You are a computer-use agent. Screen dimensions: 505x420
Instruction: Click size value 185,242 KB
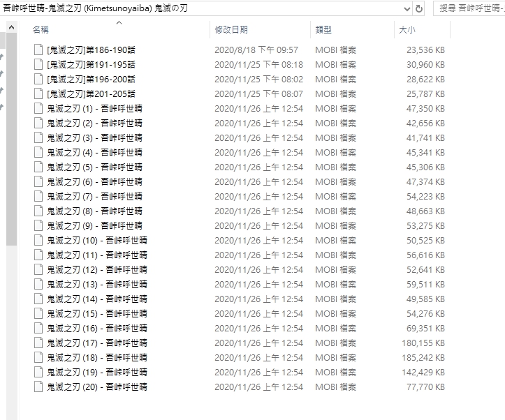pyautogui.click(x=423, y=358)
